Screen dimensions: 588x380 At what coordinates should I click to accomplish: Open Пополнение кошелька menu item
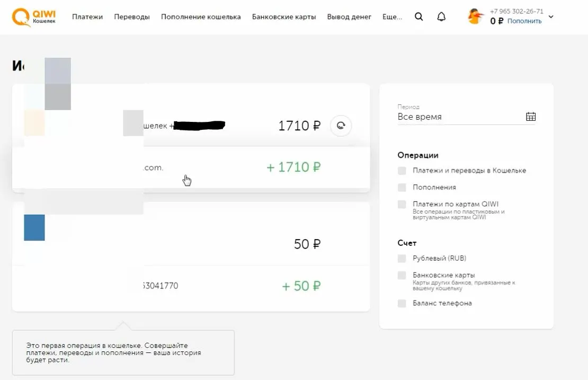[201, 17]
